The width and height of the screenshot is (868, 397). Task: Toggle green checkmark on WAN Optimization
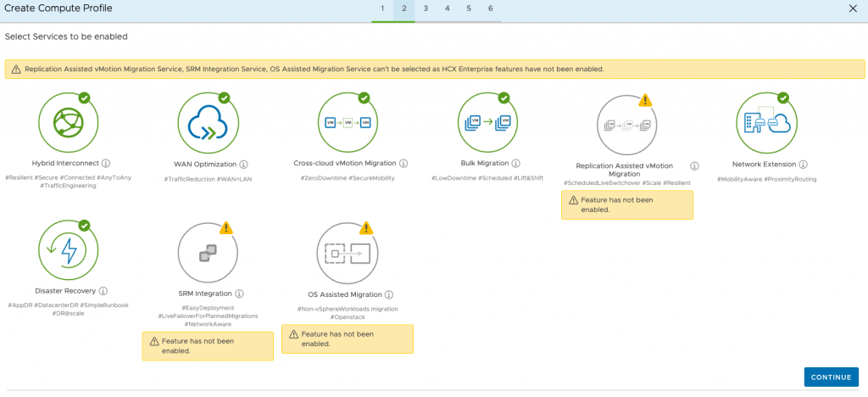[x=224, y=98]
